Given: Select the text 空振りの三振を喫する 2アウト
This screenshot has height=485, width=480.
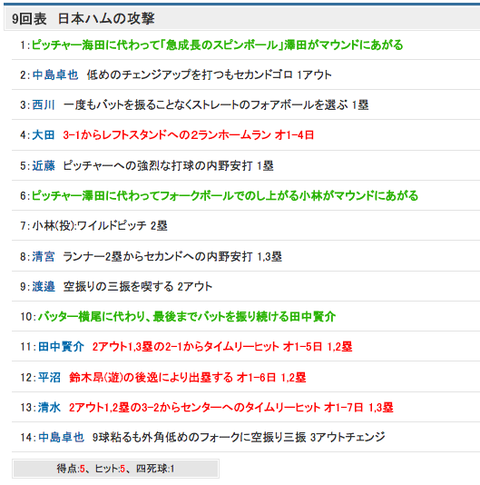Looking at the screenshot, I should click(x=138, y=287).
